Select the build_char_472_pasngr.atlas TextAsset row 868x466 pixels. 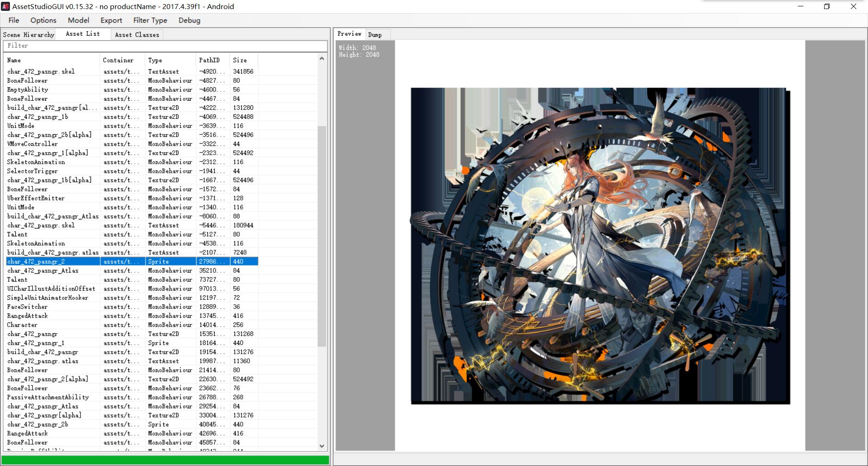point(132,252)
